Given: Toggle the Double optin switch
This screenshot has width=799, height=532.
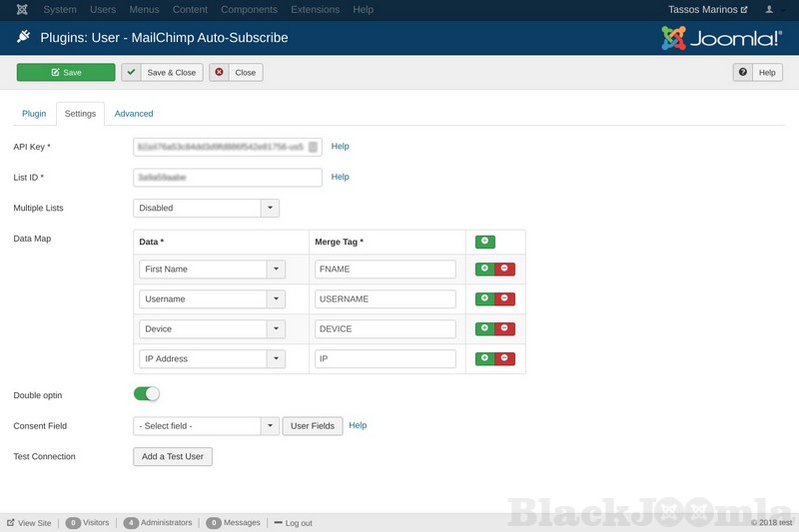Looking at the screenshot, I should tap(147, 394).
